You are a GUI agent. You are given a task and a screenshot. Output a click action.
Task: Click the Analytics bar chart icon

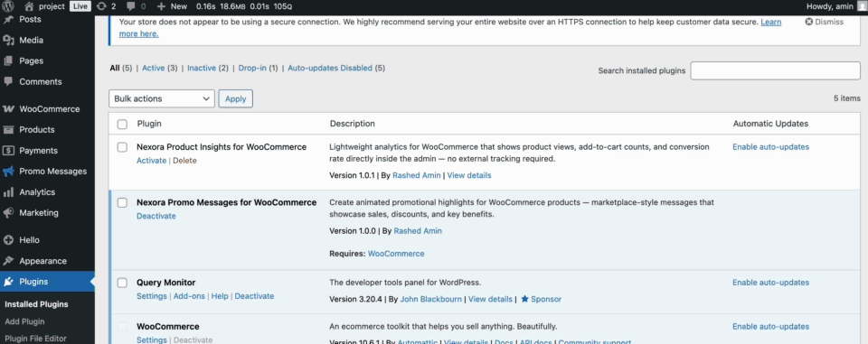pyautogui.click(x=8, y=192)
